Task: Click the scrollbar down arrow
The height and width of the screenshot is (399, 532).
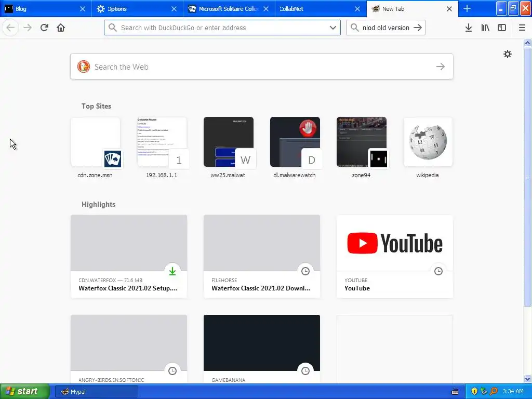Action: click(x=528, y=379)
